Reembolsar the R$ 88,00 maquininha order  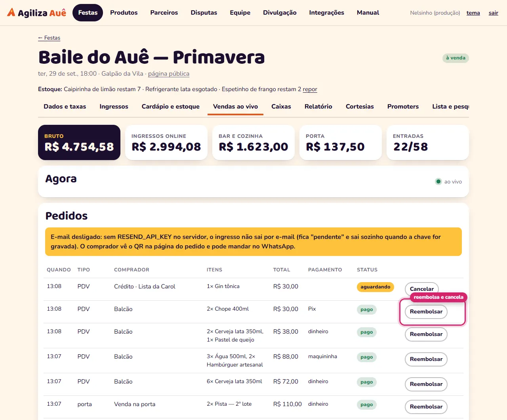pos(426,359)
